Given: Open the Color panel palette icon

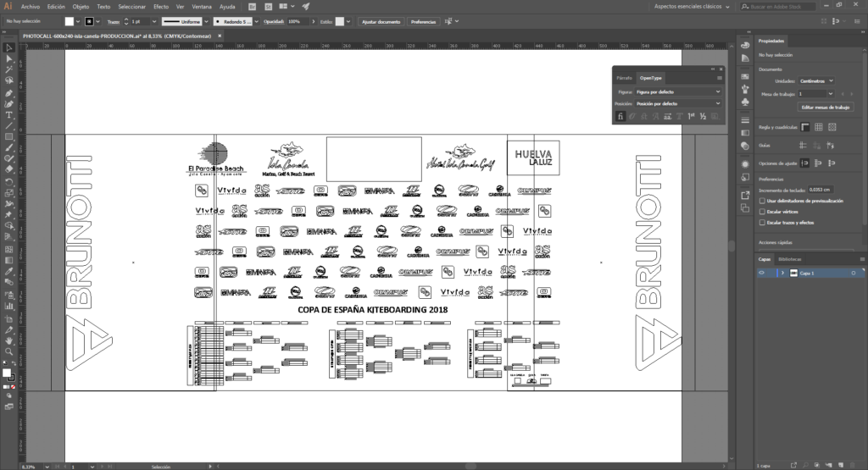Looking at the screenshot, I should point(745,46).
